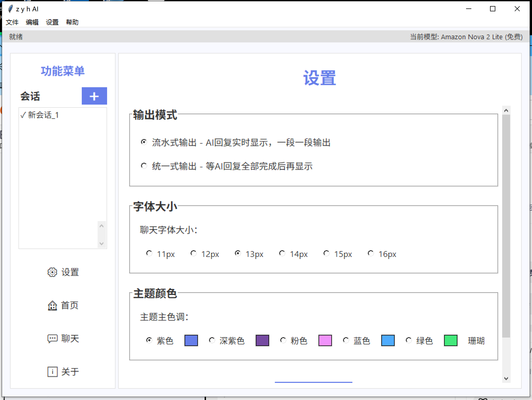
Task: Select the deep purple theme option
Action: (212, 340)
